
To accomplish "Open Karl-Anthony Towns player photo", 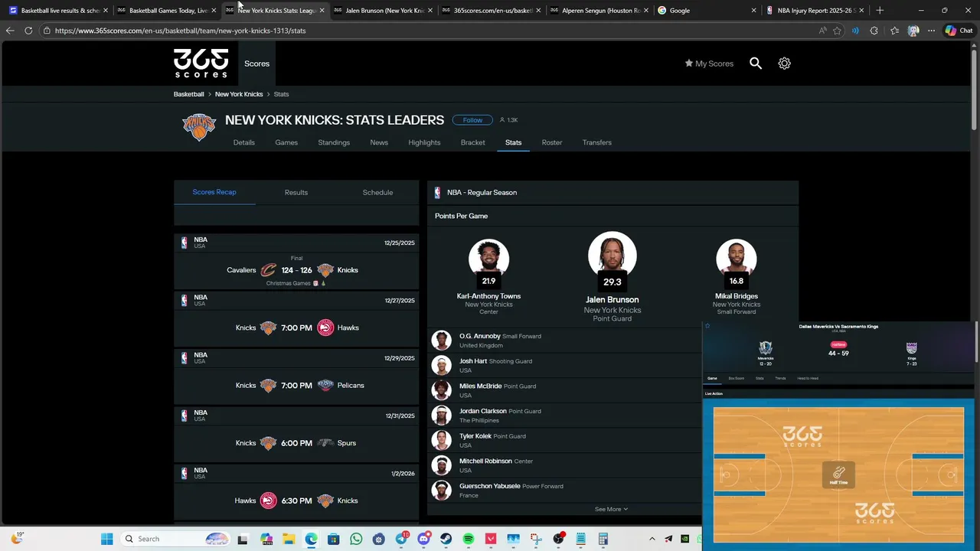I will 488,259.
